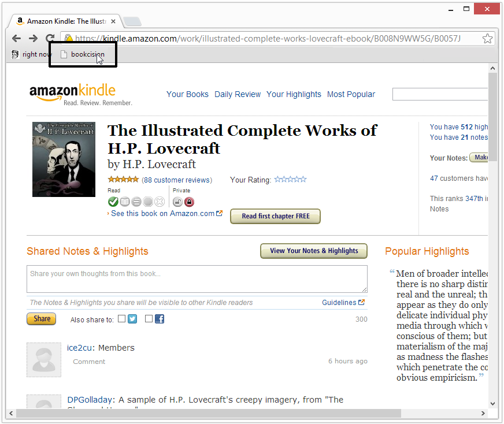
Task: Click the Facebook icon
Action: [160, 319]
